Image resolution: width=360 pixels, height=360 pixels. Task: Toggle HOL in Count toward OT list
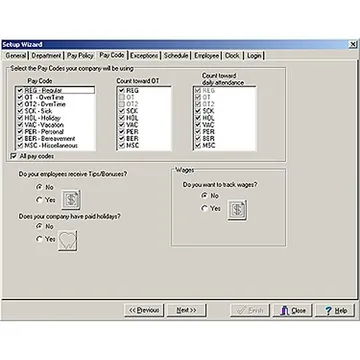coord(122,118)
